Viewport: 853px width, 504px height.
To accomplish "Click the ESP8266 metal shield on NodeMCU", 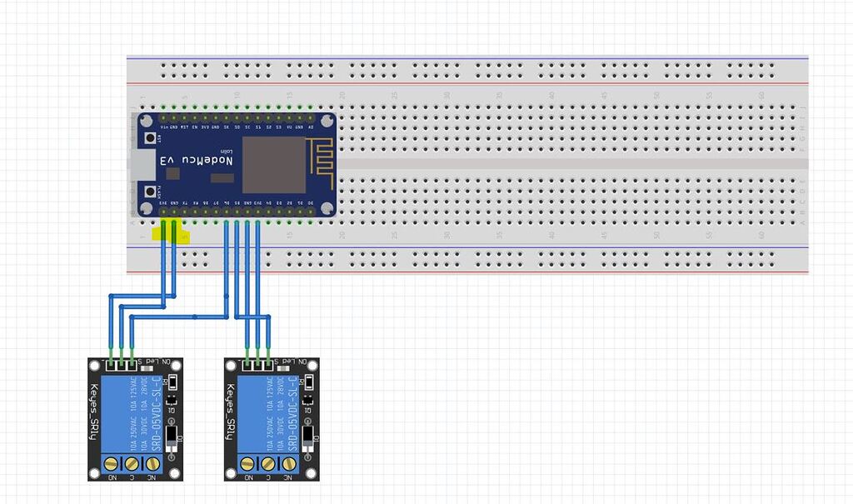I will coord(273,164).
